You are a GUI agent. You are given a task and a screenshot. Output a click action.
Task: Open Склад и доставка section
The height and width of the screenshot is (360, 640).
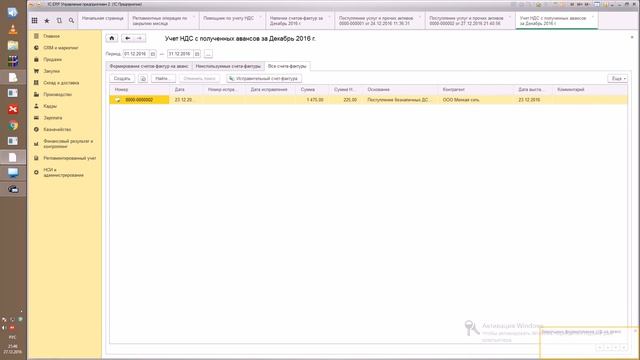click(61, 83)
